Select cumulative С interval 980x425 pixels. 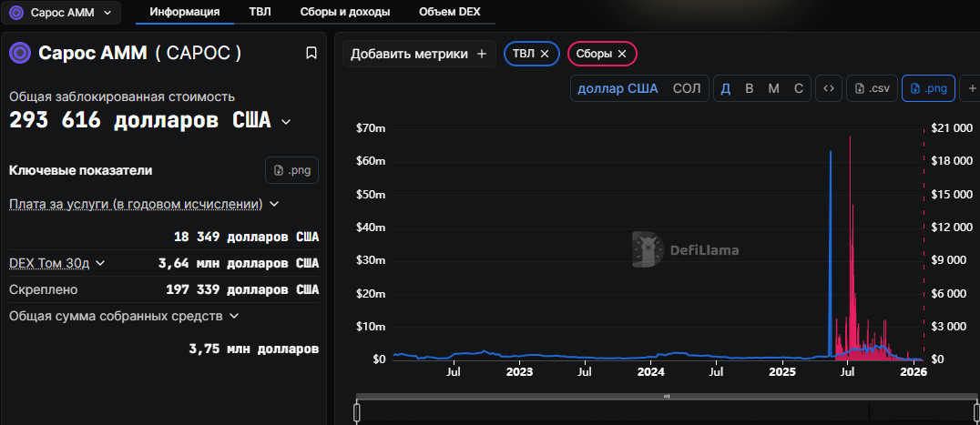(798, 88)
